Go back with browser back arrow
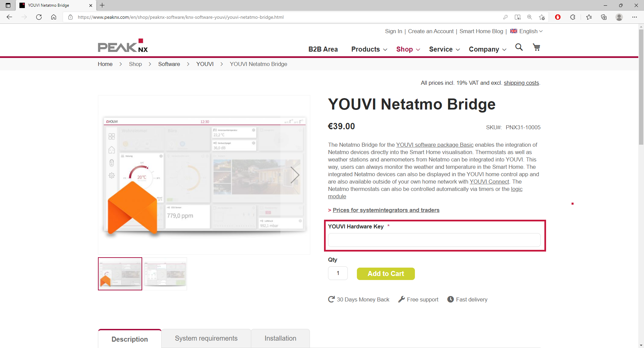Screen dimensions: 644x348 click(x=9, y=17)
